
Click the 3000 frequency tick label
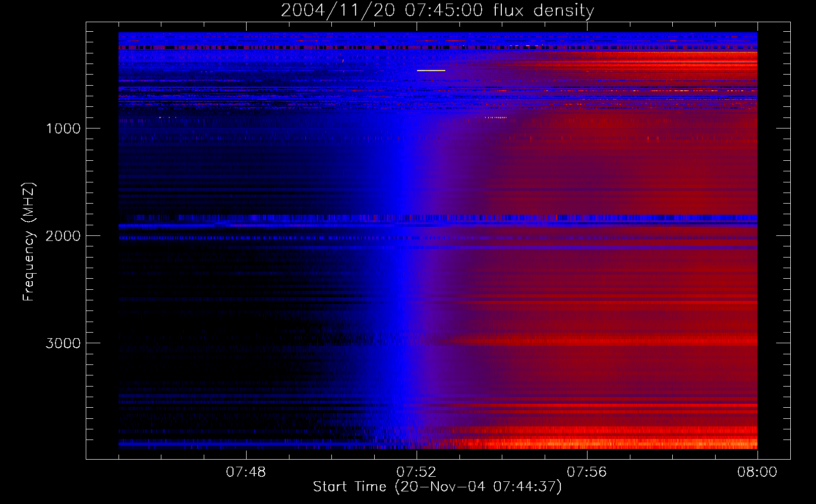click(x=63, y=343)
